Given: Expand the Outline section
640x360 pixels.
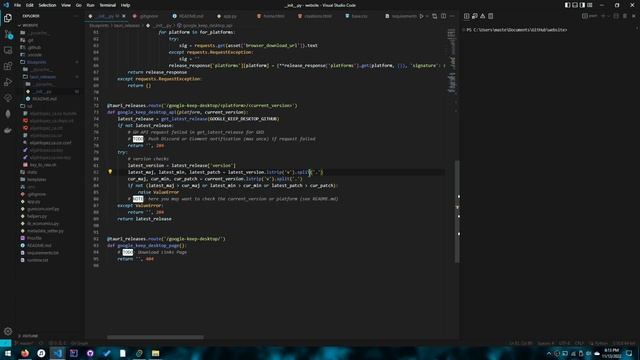Looking at the screenshot, I should click(x=28, y=336).
